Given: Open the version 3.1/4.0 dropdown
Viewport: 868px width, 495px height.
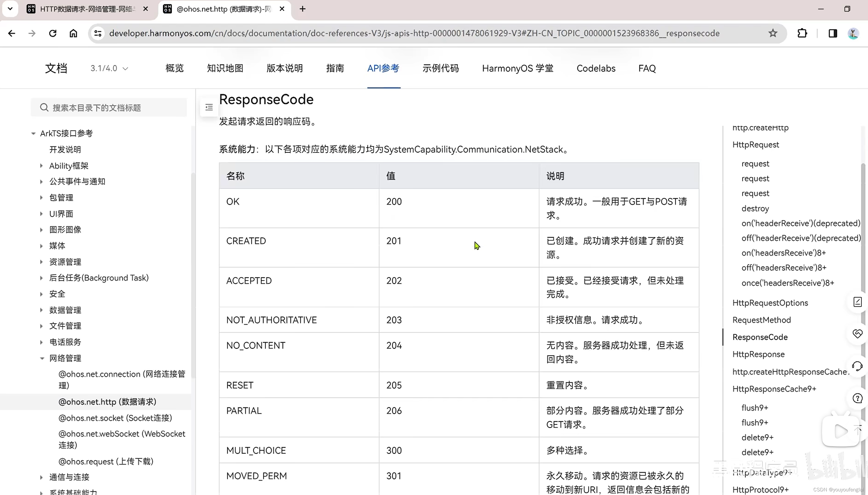Looking at the screenshot, I should coord(109,68).
